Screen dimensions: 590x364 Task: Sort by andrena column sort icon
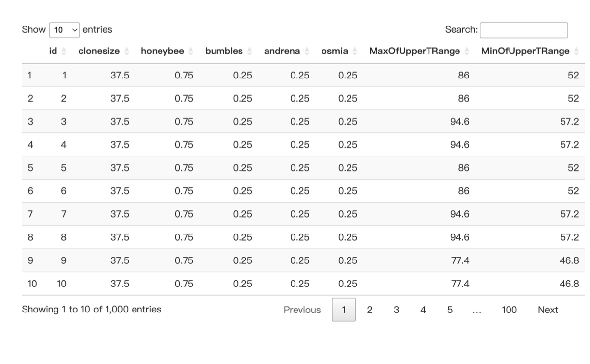tap(307, 51)
